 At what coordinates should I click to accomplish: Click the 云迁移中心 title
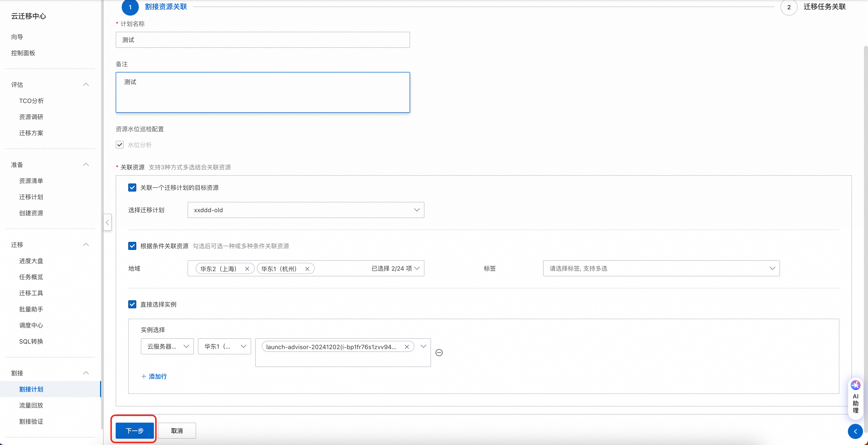click(29, 16)
